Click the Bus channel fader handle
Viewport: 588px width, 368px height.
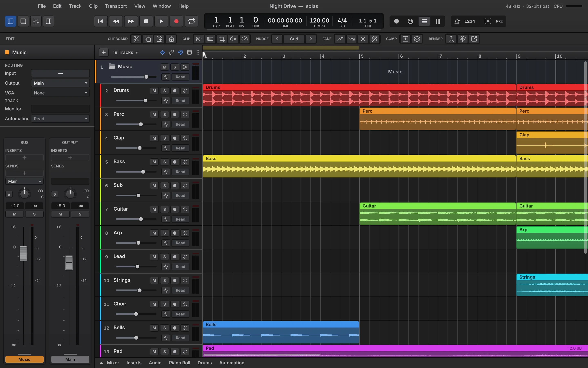click(23, 253)
